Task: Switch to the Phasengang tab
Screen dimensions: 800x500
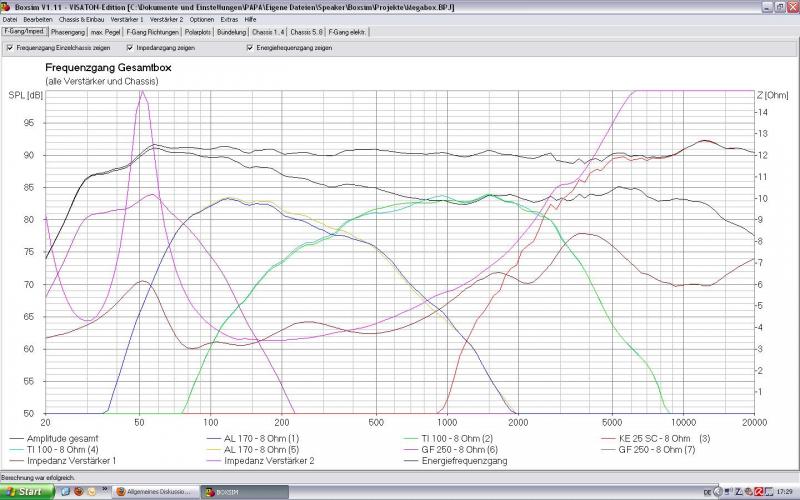Action: coord(67,32)
